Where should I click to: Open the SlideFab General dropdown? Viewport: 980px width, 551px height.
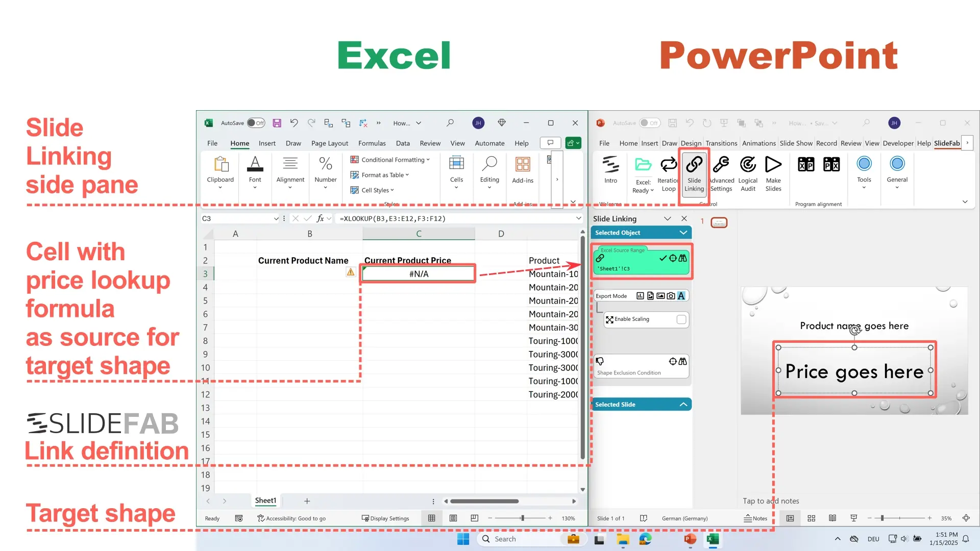[897, 172]
